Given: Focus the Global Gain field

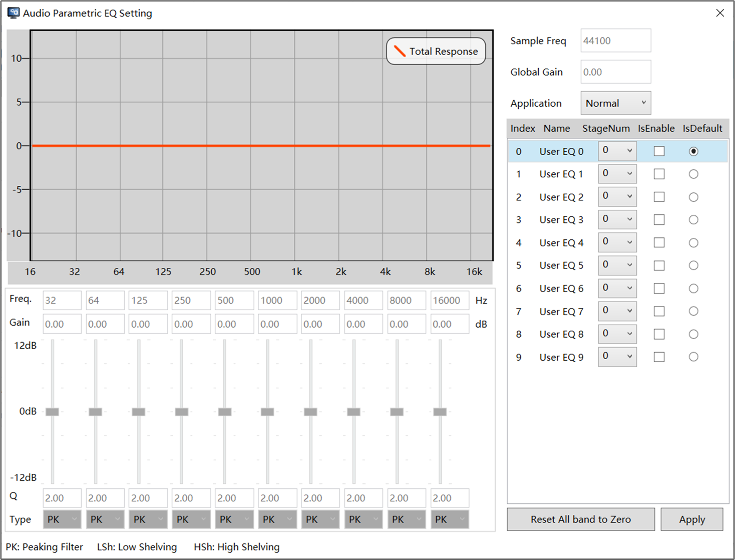Looking at the screenshot, I should [x=616, y=72].
